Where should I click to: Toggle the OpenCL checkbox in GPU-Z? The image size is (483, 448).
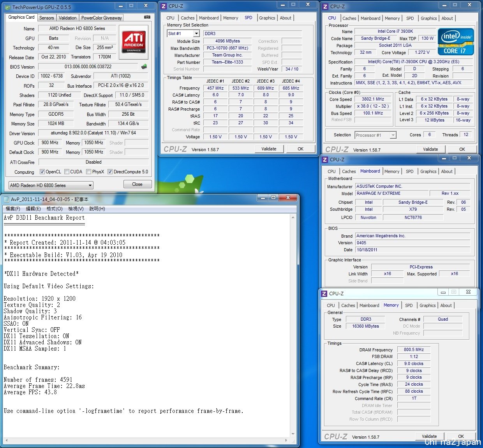click(42, 172)
